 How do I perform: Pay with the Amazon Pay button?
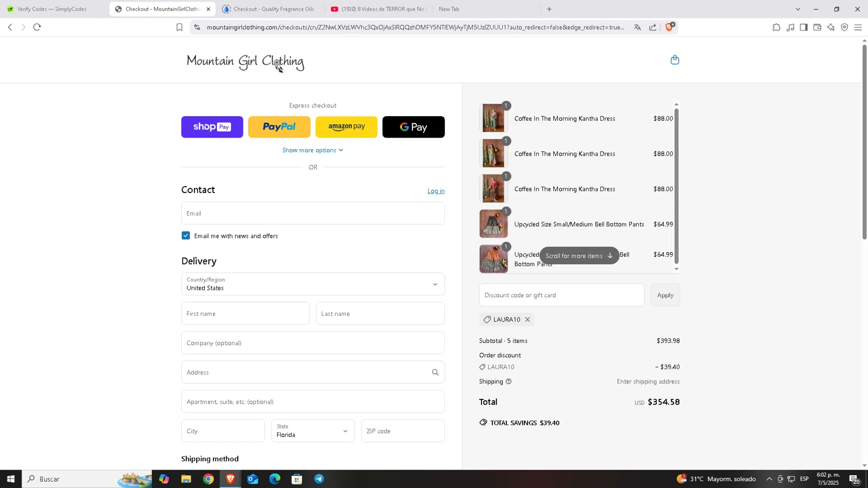pos(347,127)
